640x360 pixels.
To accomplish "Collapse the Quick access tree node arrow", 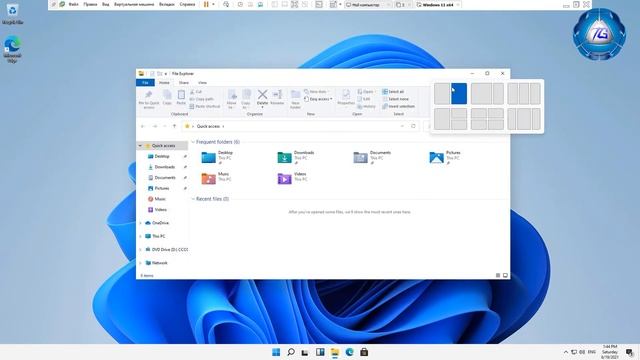I will [x=140, y=146].
